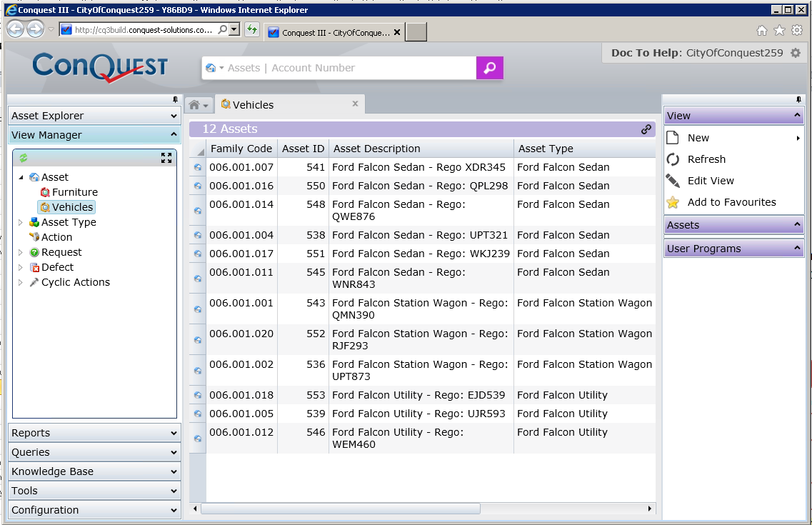Open a new blank browser tab
The image size is (812, 525).
click(x=416, y=32)
